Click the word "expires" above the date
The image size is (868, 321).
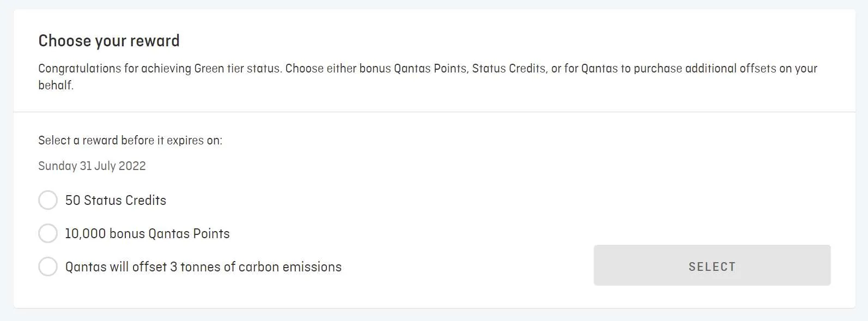pyautogui.click(x=185, y=140)
